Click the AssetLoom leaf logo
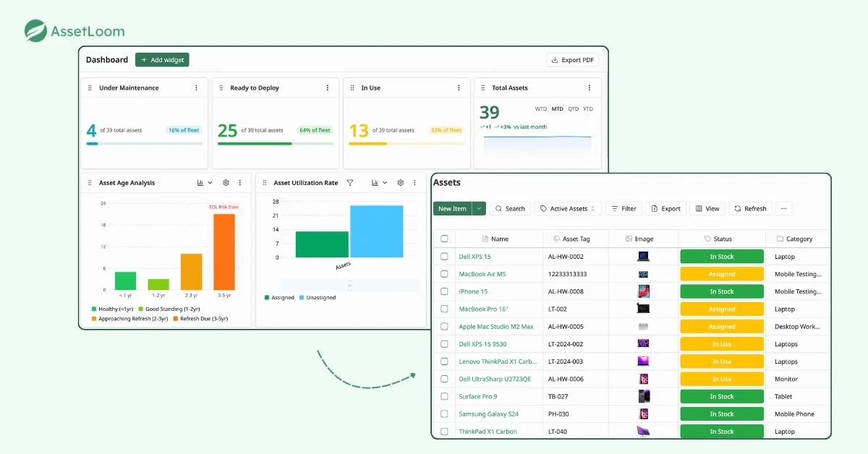Screen dimensions: 868x454 click(35, 30)
